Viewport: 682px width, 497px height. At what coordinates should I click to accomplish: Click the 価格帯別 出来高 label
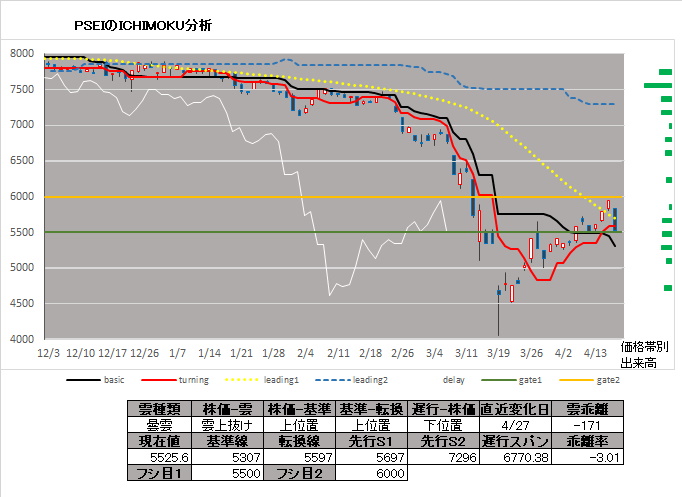coord(644,355)
